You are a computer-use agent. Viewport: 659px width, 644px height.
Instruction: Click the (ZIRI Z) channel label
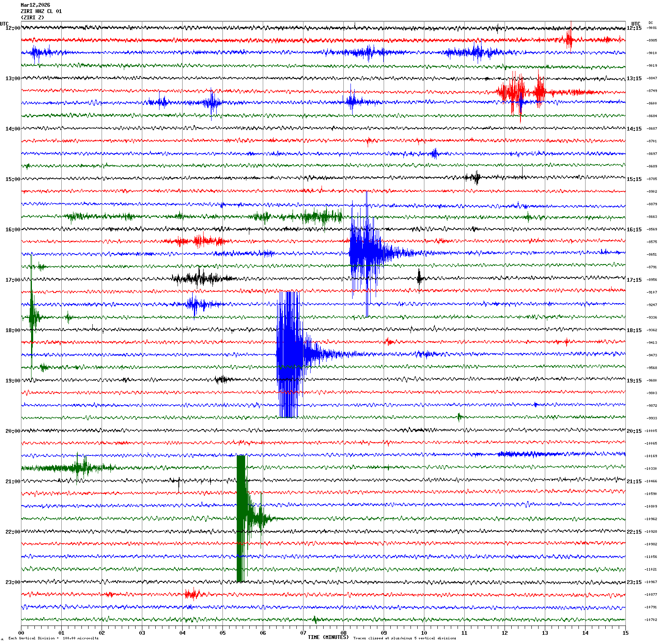pyautogui.click(x=32, y=18)
